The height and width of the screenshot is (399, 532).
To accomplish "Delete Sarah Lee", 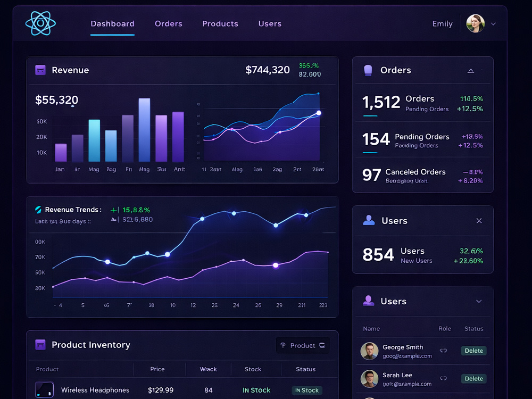I will coord(473,379).
